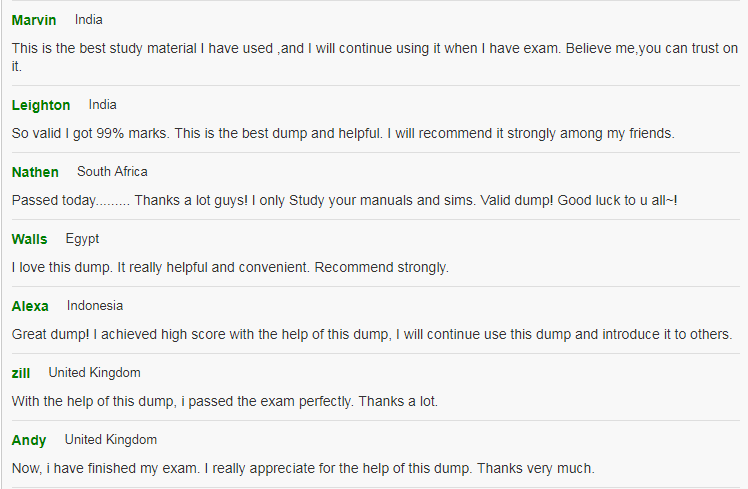Click the reviewer name Walls

[x=30, y=239]
